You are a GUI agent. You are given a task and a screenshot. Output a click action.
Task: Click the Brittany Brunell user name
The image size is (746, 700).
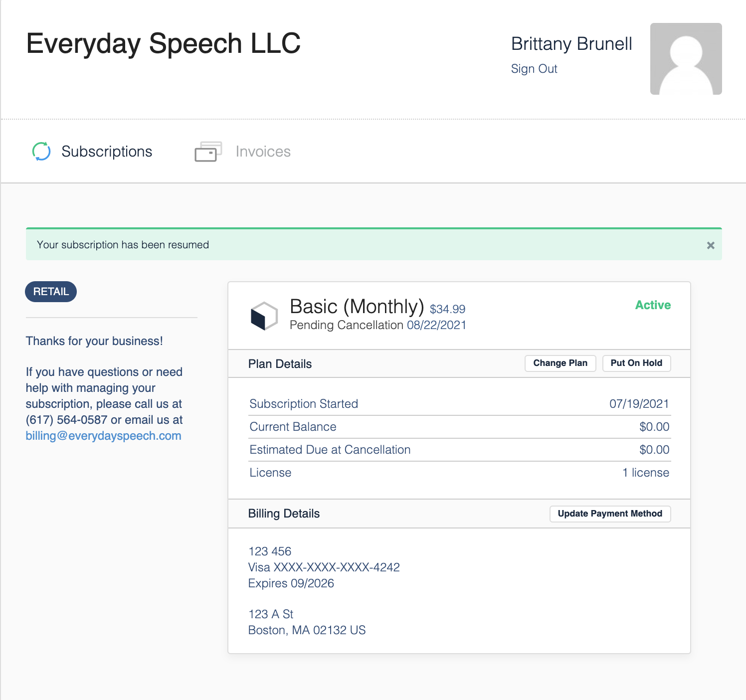pyautogui.click(x=571, y=44)
